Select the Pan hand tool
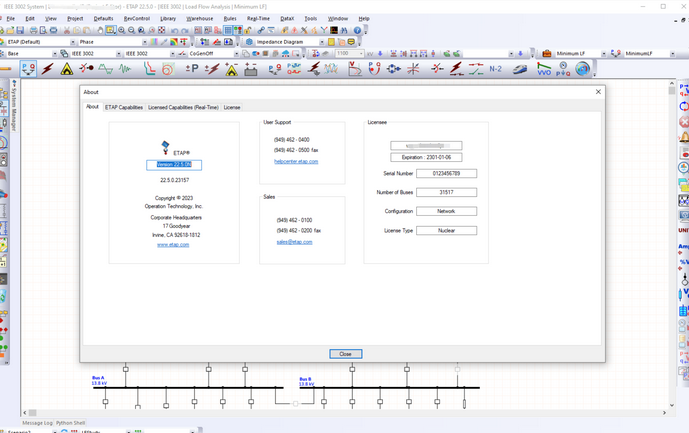The image size is (689, 433). (x=101, y=30)
